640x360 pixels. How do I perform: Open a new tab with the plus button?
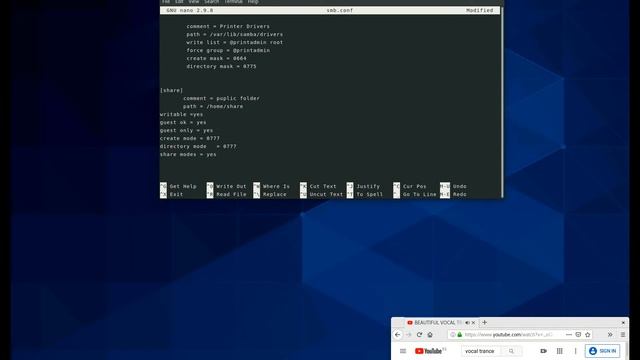pos(484,322)
